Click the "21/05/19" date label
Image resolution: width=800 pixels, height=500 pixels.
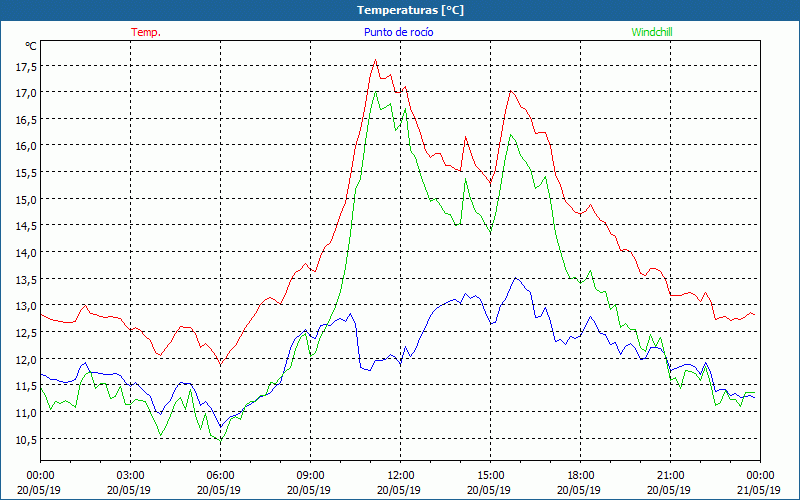click(x=759, y=490)
